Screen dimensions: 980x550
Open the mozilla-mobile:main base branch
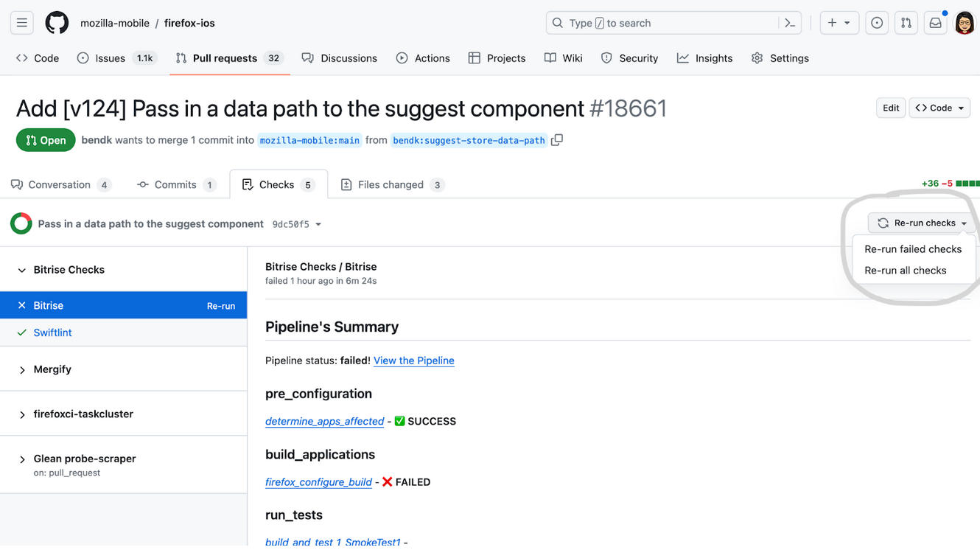tap(310, 140)
